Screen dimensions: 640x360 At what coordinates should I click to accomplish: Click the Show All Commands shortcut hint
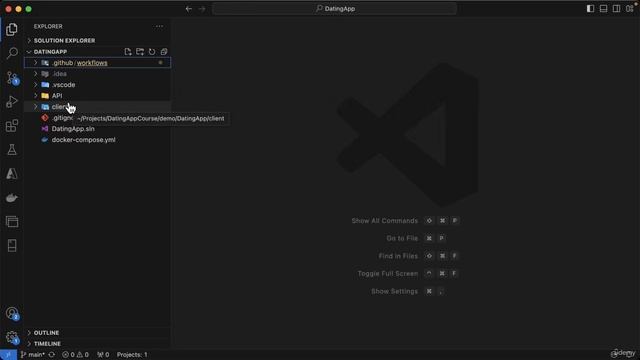[405, 221]
